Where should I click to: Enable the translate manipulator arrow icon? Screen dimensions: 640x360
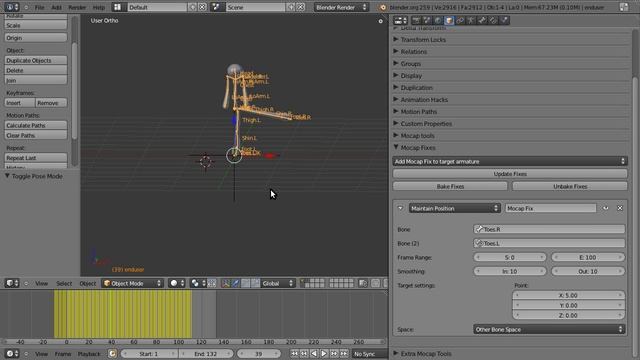pos(236,283)
